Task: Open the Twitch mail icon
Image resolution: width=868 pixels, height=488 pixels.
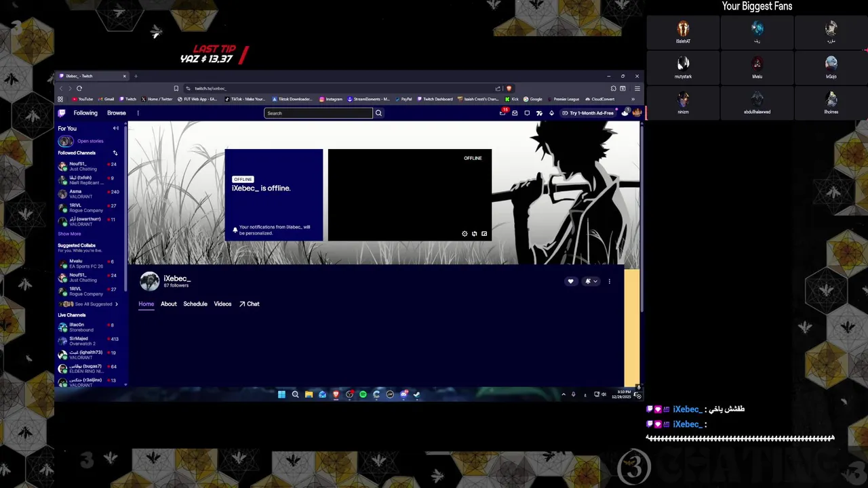Action: click(515, 113)
